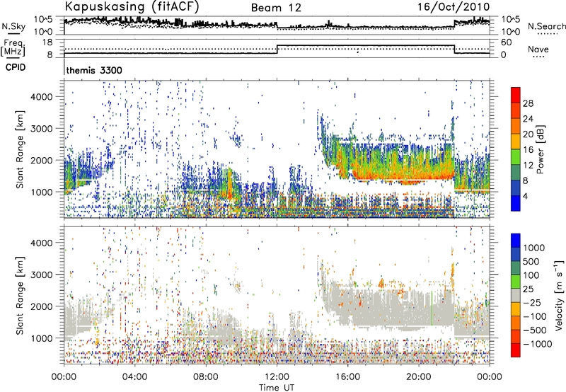566x392 pixels.
Task: Click the 'Nave' legend label
Action: [538, 49]
